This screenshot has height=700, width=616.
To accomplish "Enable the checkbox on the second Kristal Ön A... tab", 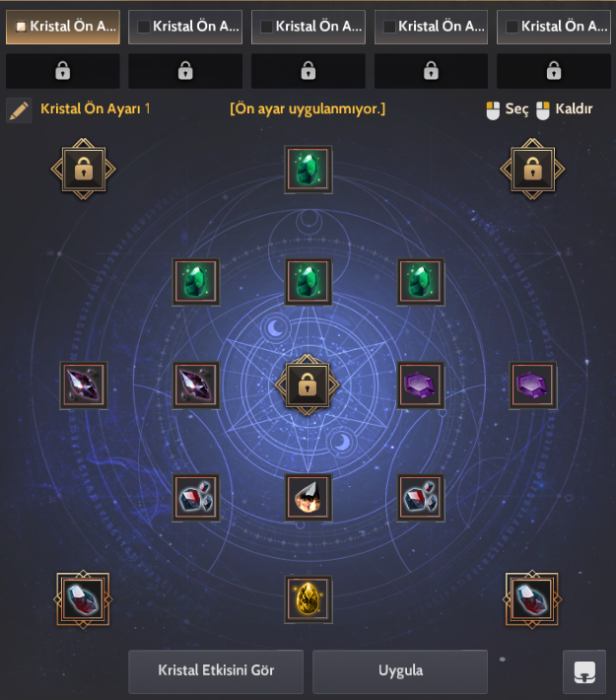I will point(144,27).
